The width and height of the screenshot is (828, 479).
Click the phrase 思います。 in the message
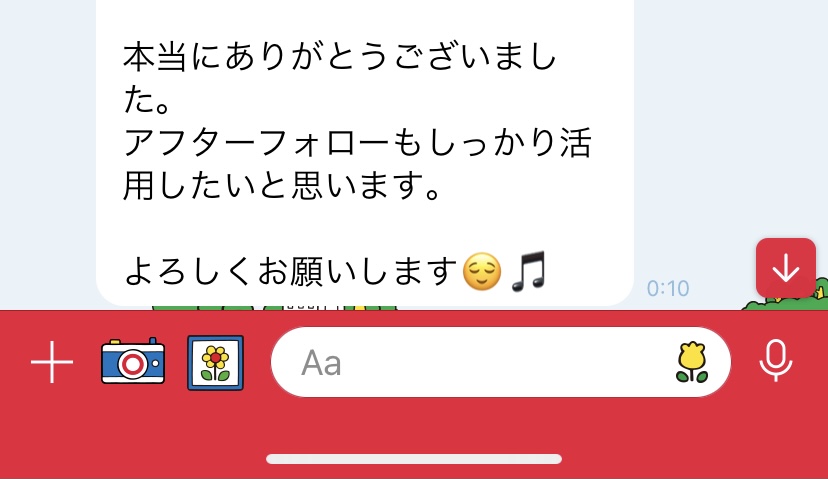[x=366, y=186]
